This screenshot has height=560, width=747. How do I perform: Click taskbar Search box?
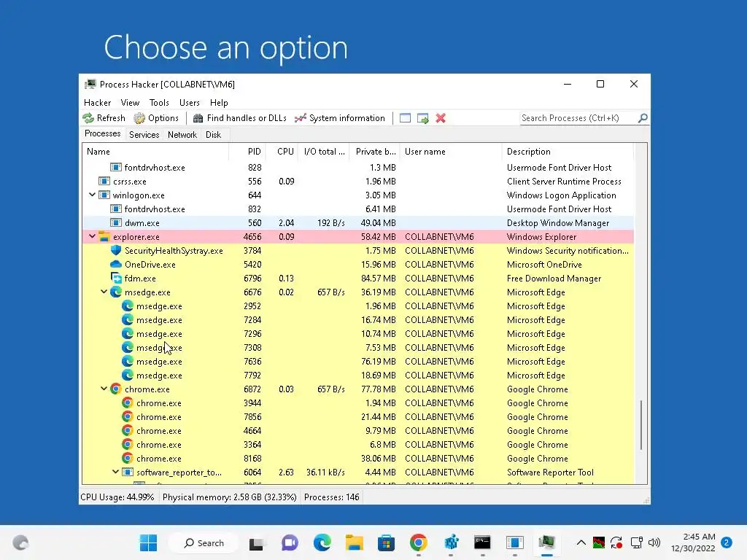204,542
